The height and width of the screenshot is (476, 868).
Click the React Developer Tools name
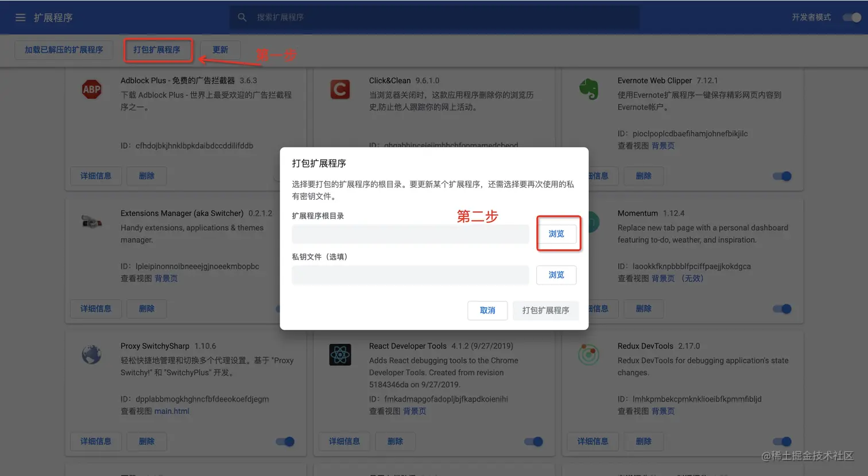click(408, 346)
